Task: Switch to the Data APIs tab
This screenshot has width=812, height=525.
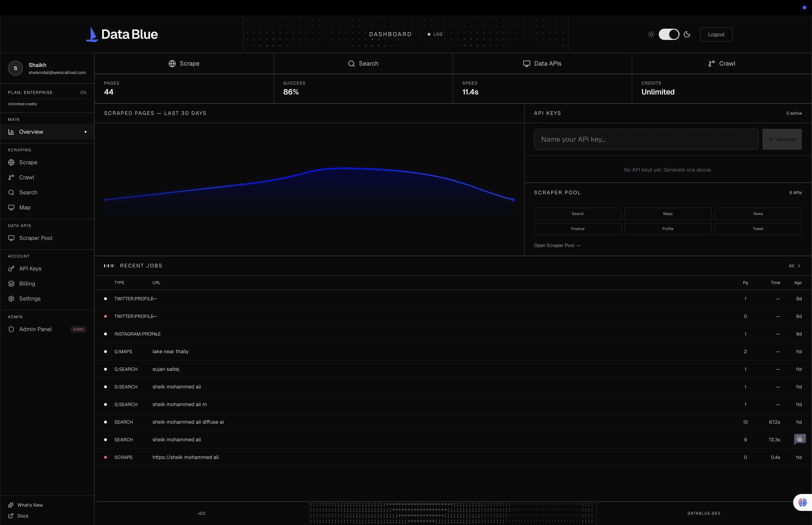Action: (x=542, y=64)
